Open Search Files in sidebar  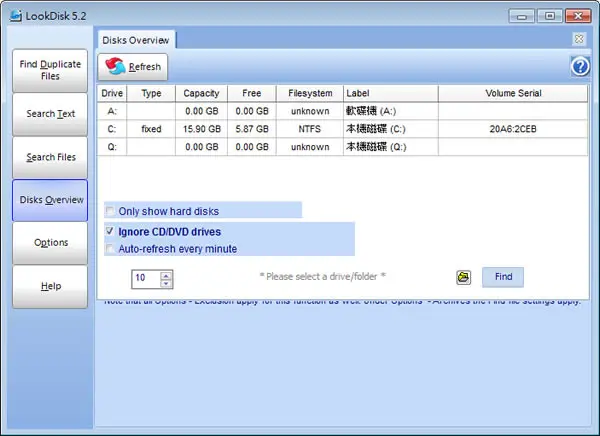(x=50, y=157)
